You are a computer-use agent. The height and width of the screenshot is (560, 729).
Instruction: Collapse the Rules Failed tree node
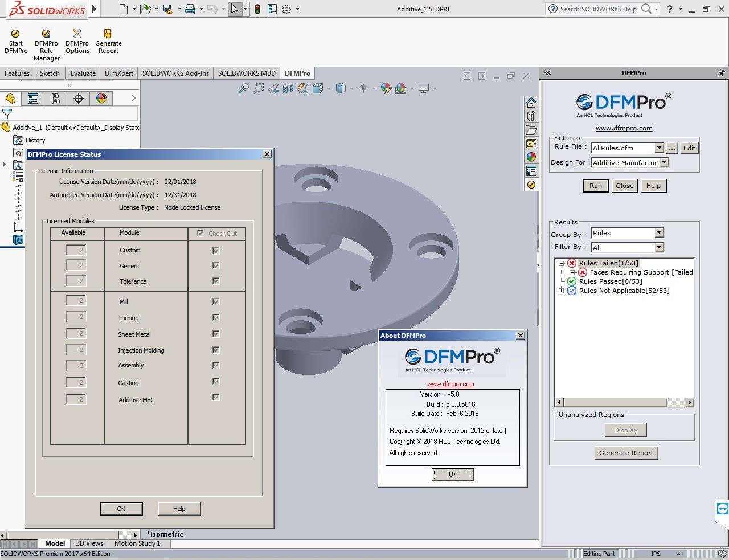561,263
